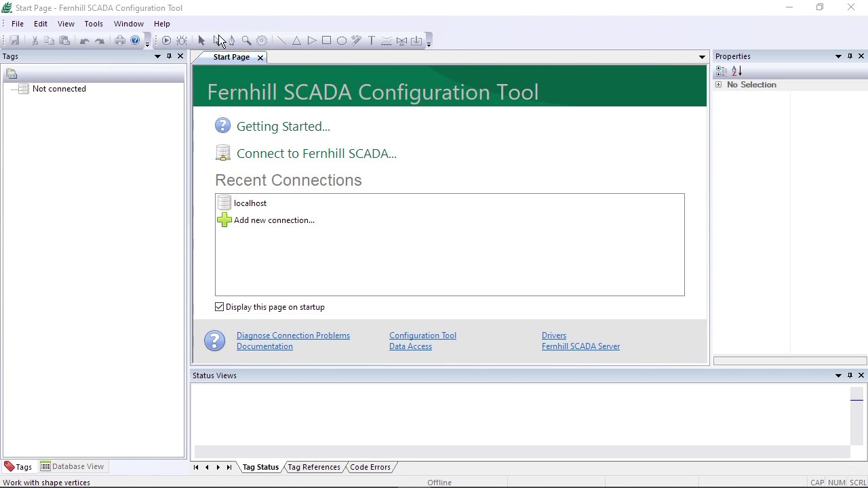The image size is (868, 488).
Task: Click the Cut scissors icon
Action: 35,41
